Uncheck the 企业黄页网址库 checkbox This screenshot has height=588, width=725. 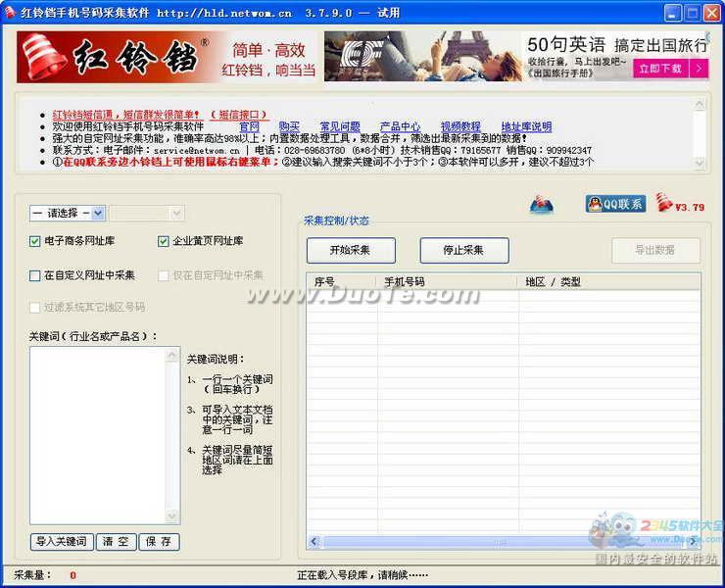(164, 241)
